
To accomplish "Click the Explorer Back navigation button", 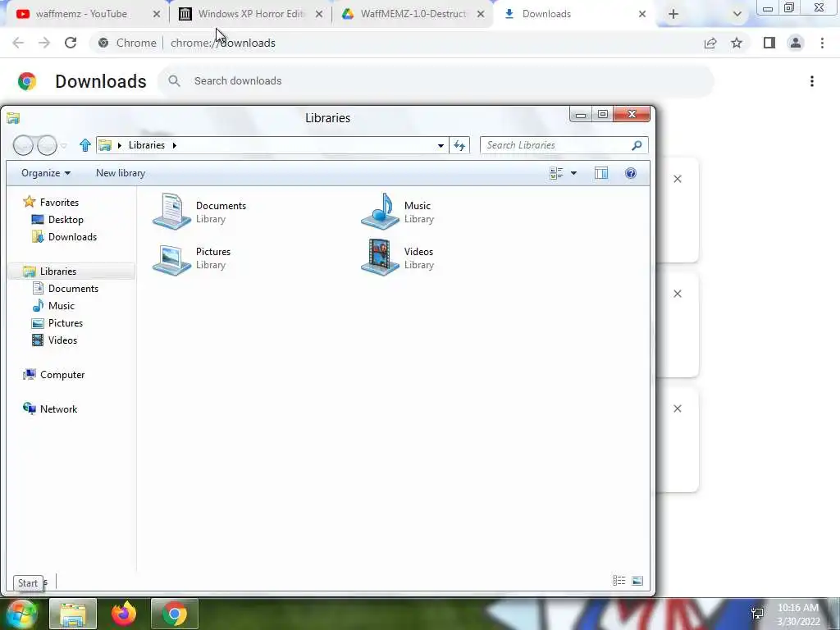I will pos(23,145).
